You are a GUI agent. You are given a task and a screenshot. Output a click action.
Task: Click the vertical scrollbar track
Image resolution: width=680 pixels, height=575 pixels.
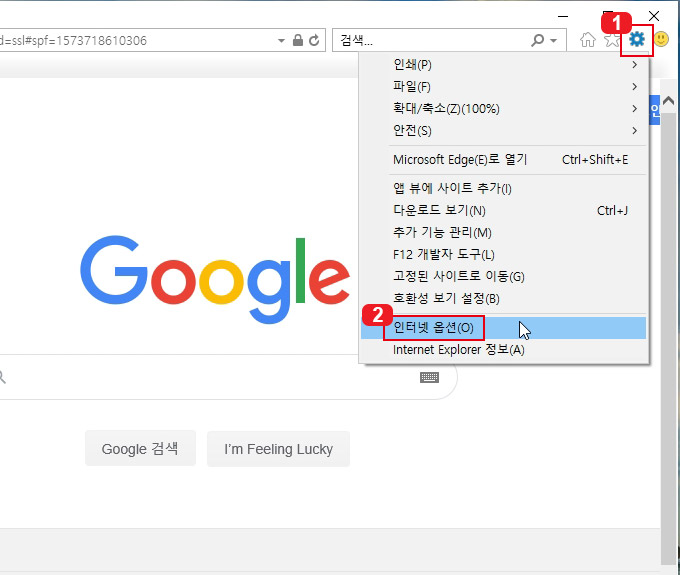coord(668,338)
